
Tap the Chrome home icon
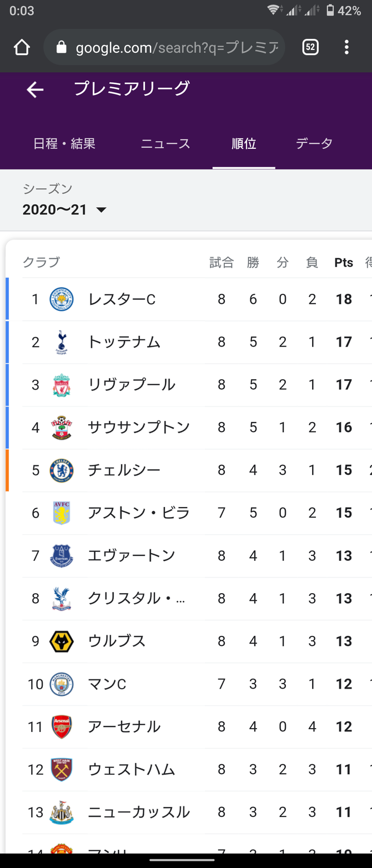[x=22, y=48]
